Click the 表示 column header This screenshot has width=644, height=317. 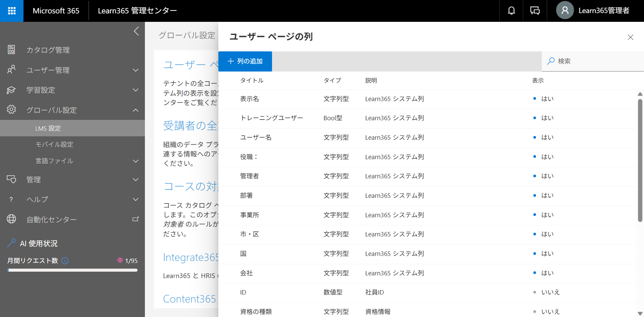(x=538, y=80)
